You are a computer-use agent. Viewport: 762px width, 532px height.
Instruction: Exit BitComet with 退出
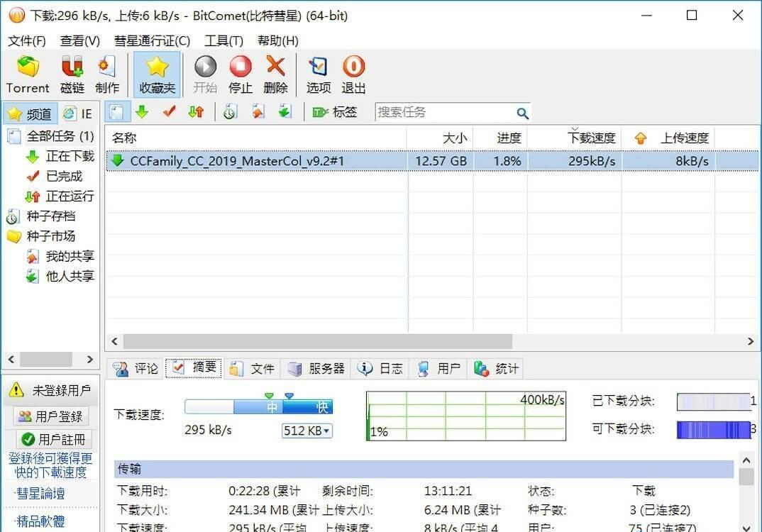click(x=353, y=74)
